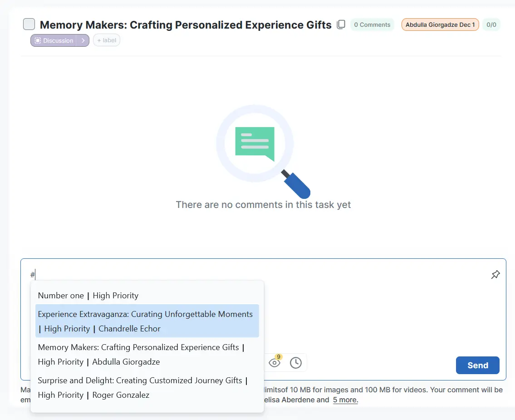This screenshot has height=420, width=515.
Task: Click the 0/0 subtask counter badge
Action: (x=491, y=25)
